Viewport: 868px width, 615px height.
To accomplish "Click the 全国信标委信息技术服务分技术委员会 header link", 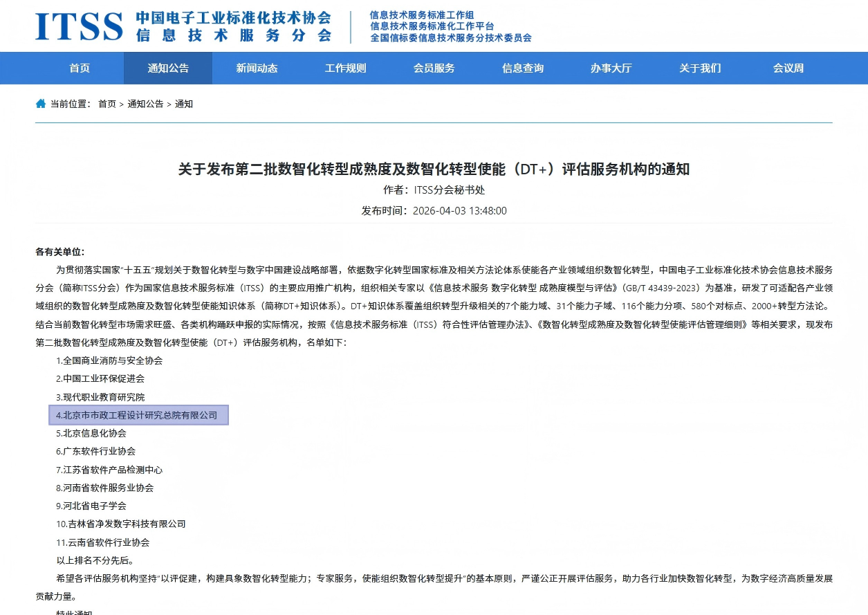I will [450, 38].
